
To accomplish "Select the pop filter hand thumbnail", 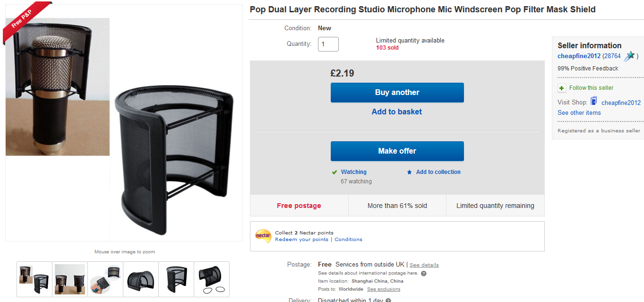I will click(x=105, y=279).
